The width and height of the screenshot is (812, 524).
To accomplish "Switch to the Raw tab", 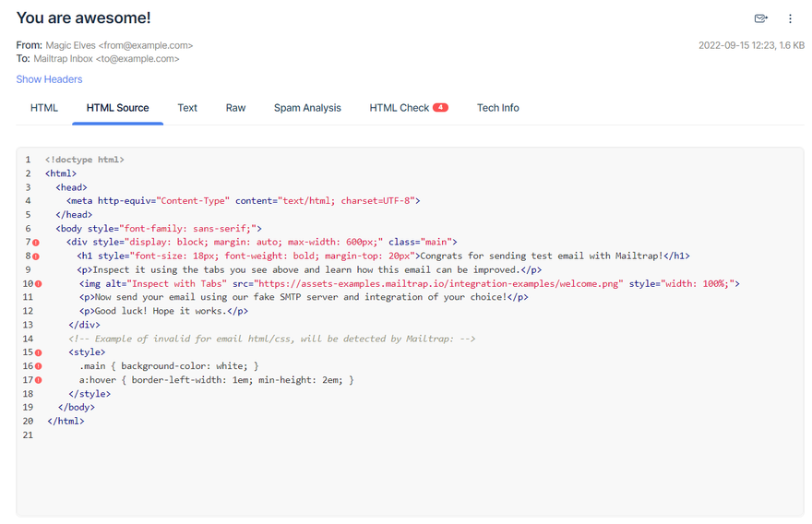I will click(x=235, y=108).
